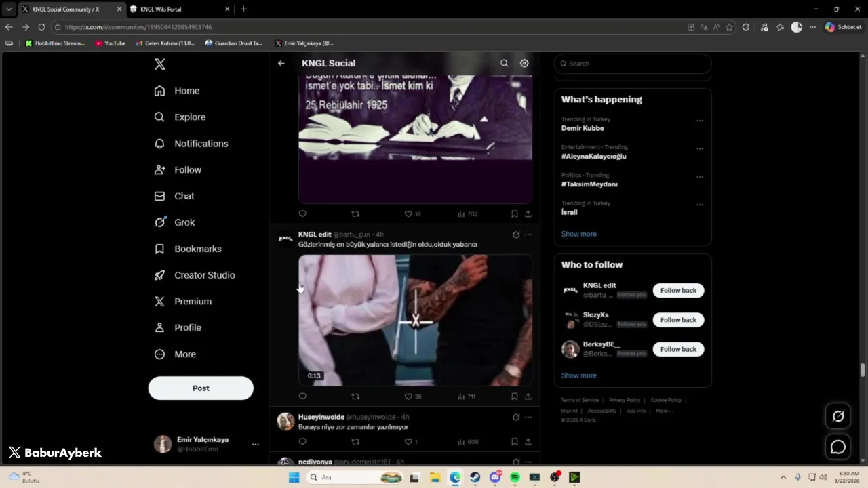Image resolution: width=868 pixels, height=488 pixels.
Task: Open options for #TaksimMeydanı trend
Action: point(700,177)
